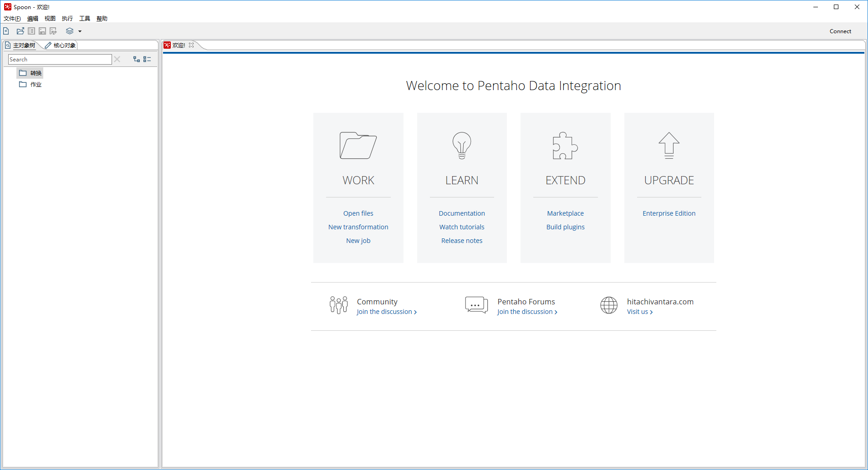Select the 转换 folder in tree
Viewport: 868px width, 470px height.
(x=31, y=73)
